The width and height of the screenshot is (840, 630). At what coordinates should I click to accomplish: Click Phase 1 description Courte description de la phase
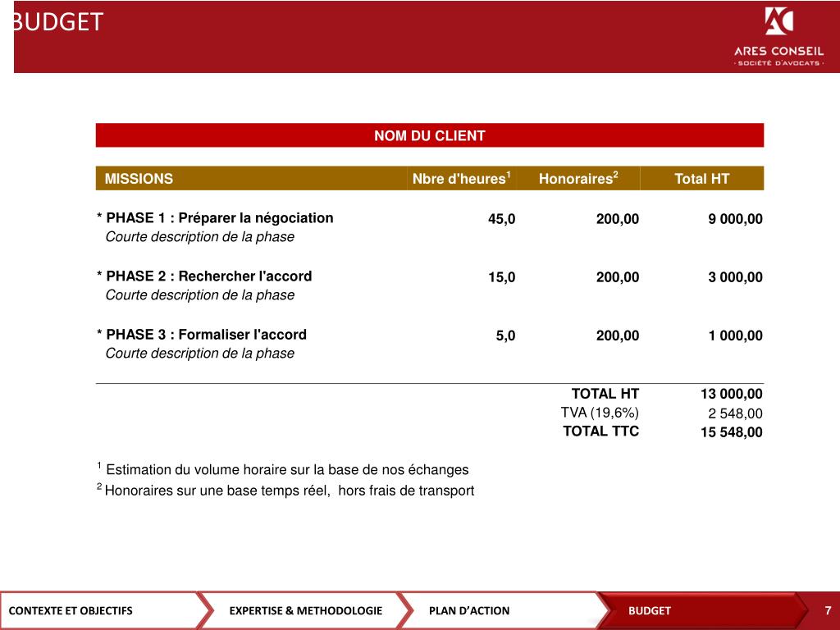click(200, 237)
